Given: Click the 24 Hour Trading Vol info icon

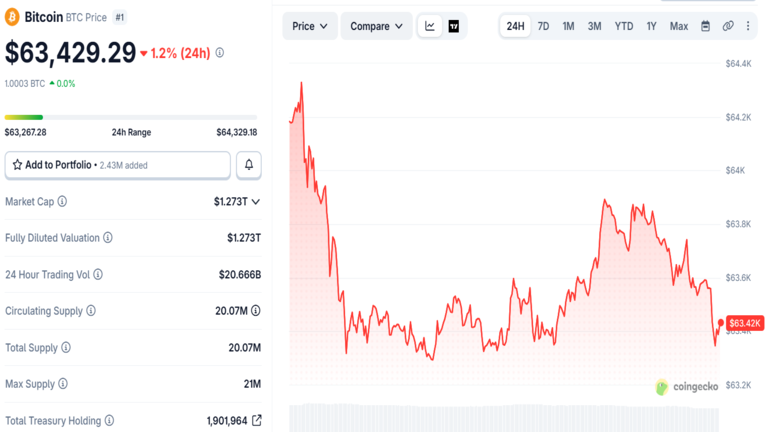Looking at the screenshot, I should pos(98,274).
